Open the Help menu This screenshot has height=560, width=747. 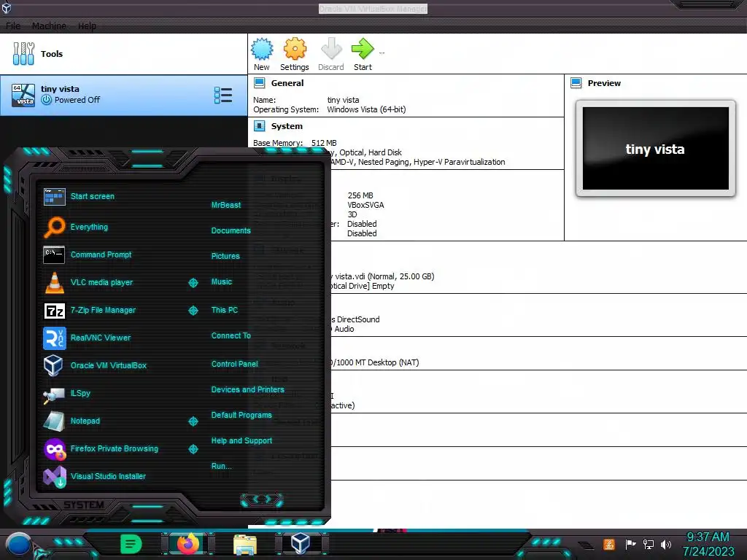tap(87, 26)
